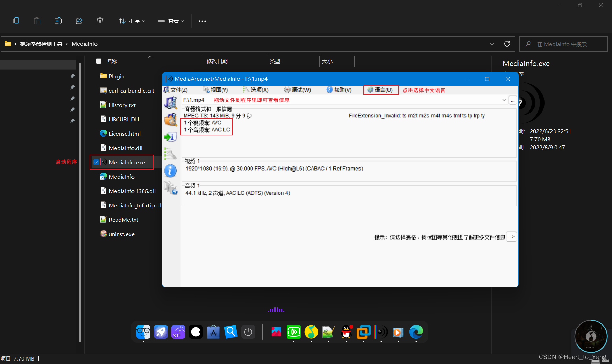The height and width of the screenshot is (364, 612).
Task: Click the Refresh button in Explorer address bar
Action: coord(507,44)
